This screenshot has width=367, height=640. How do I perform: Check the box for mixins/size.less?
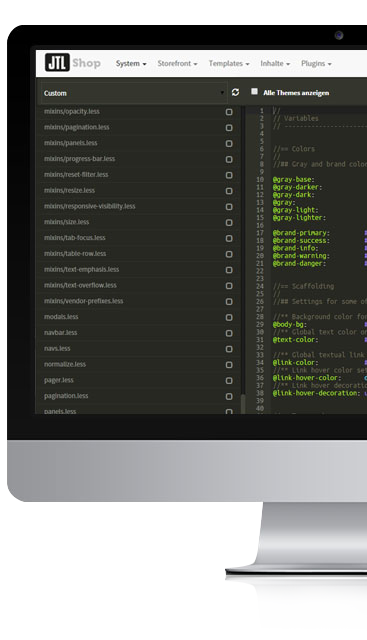click(x=229, y=222)
